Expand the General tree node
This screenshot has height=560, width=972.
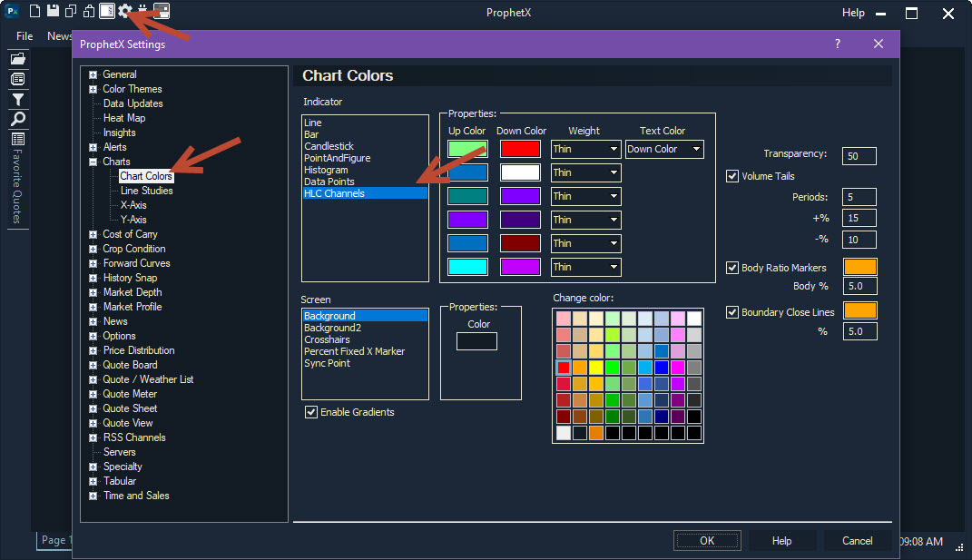93,74
